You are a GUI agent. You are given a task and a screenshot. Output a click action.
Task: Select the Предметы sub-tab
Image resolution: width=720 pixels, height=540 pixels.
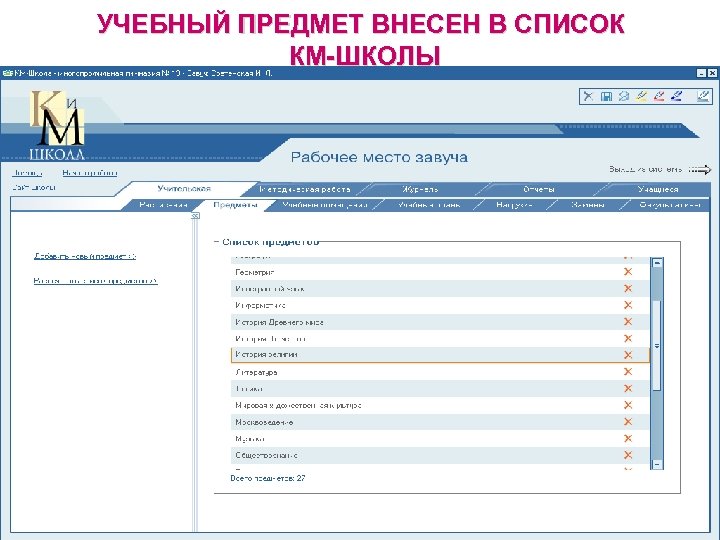pos(235,205)
